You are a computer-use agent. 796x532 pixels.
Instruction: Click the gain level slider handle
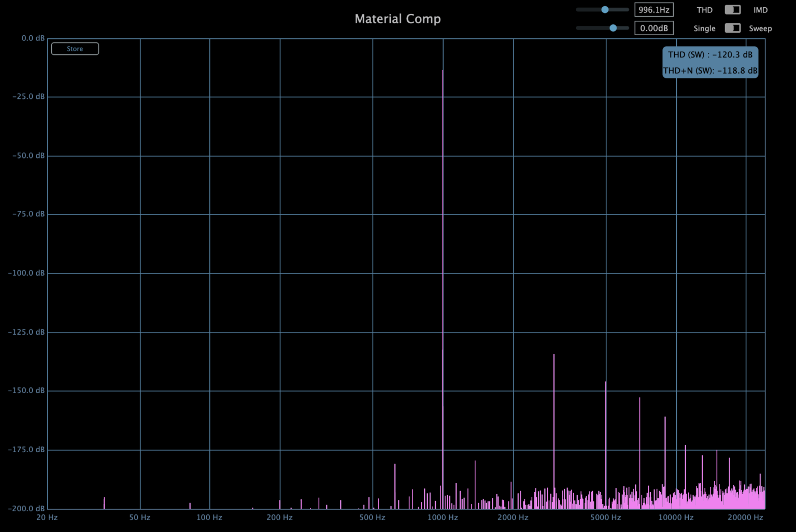coord(613,28)
